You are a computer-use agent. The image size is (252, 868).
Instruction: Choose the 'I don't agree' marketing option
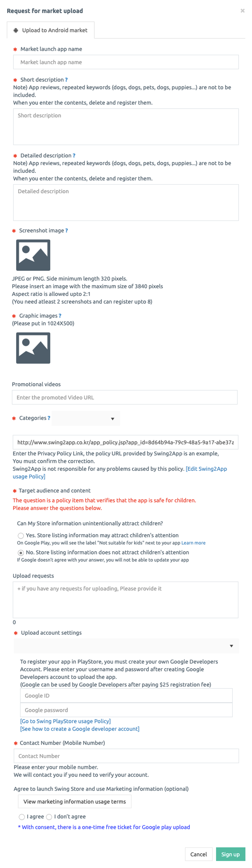click(x=49, y=816)
